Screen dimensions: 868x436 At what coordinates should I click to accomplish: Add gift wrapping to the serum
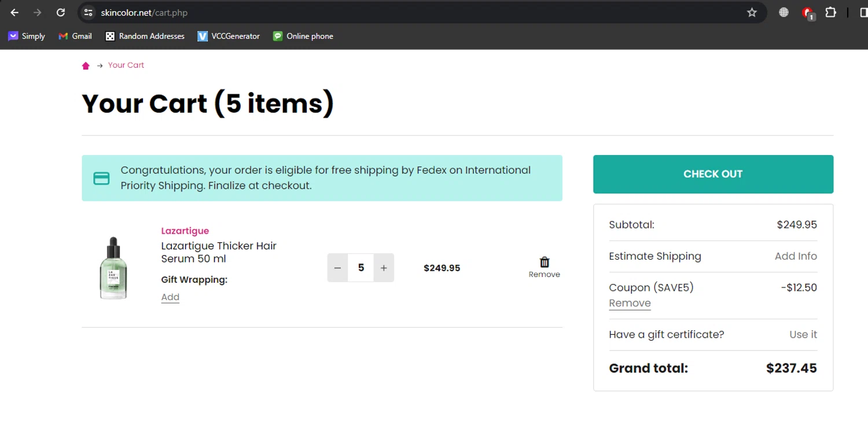coord(170,297)
